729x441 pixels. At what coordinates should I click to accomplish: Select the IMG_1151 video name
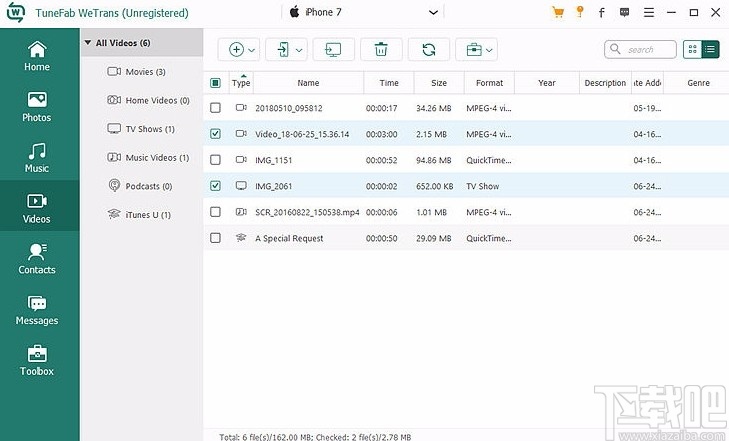pos(273,160)
